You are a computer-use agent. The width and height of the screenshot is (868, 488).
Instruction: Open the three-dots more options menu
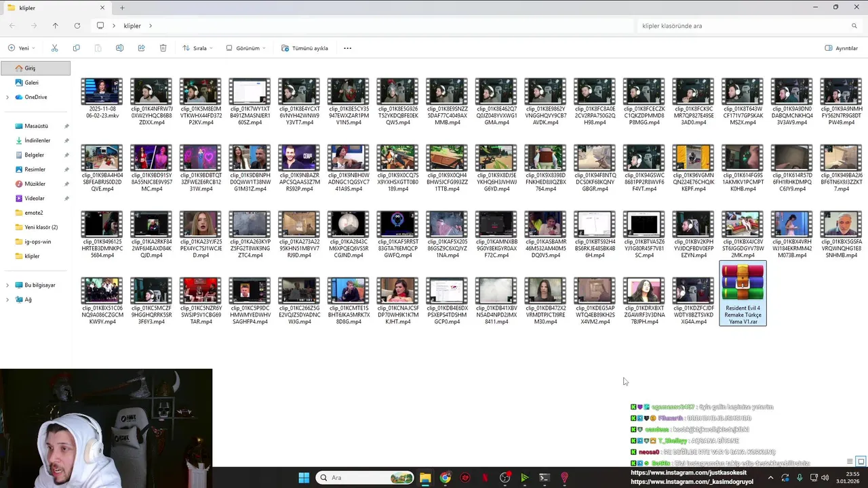347,48
